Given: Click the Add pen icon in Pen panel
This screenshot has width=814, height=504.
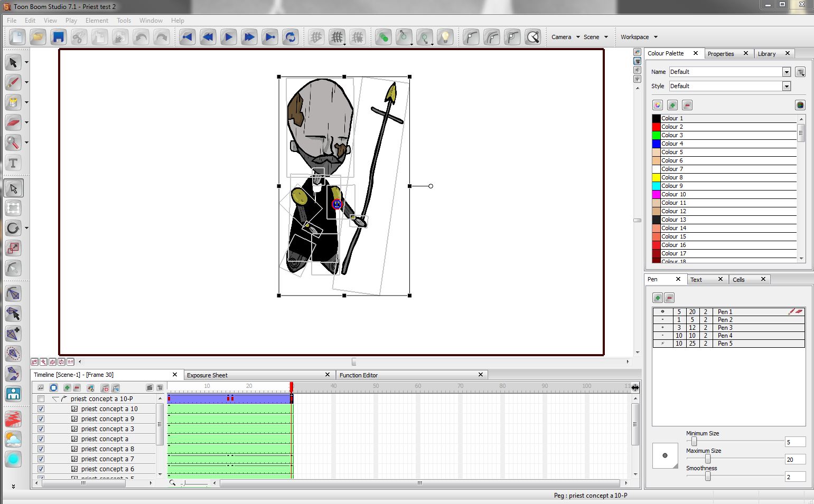Looking at the screenshot, I should (x=658, y=298).
